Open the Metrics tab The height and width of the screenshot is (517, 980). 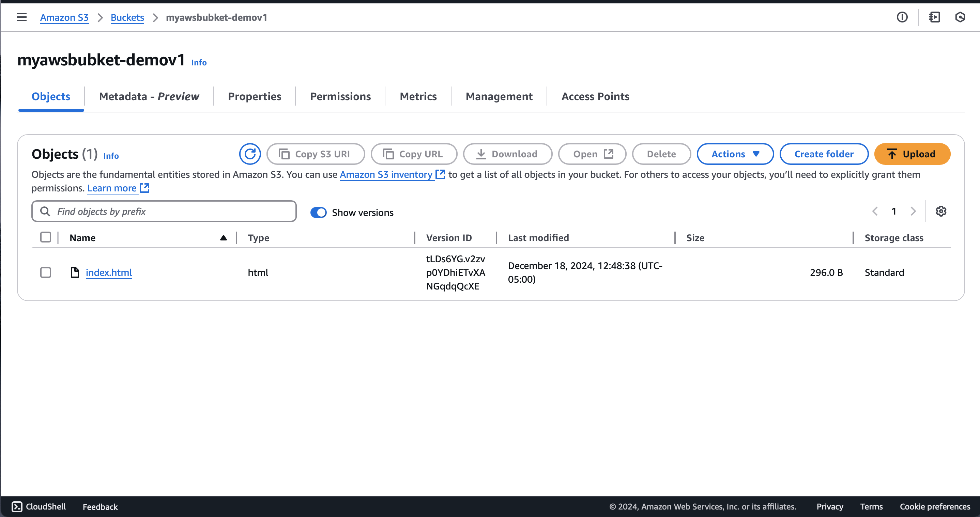[x=418, y=97]
